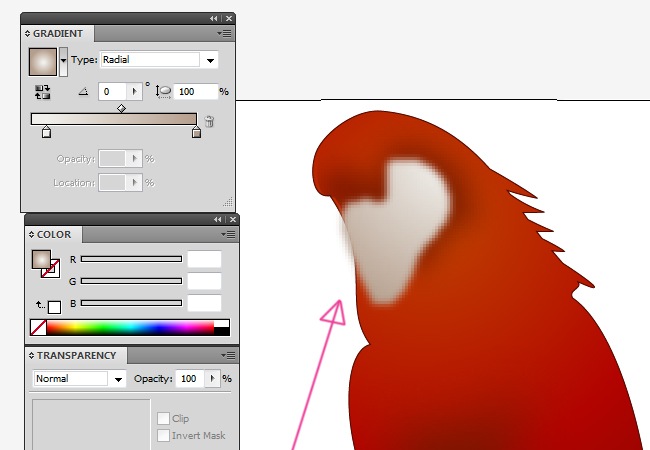Select the gradient midpoint diamond

click(x=121, y=109)
